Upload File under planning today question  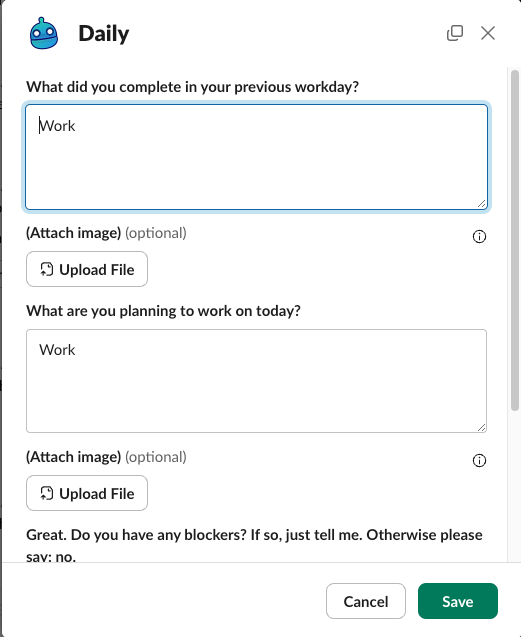coord(87,493)
